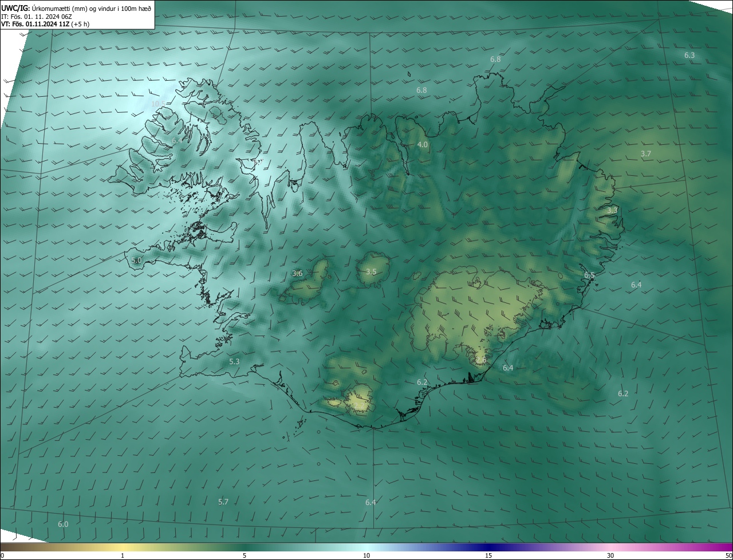Click the 5.7 value label
733x560 pixels.
[x=223, y=502]
